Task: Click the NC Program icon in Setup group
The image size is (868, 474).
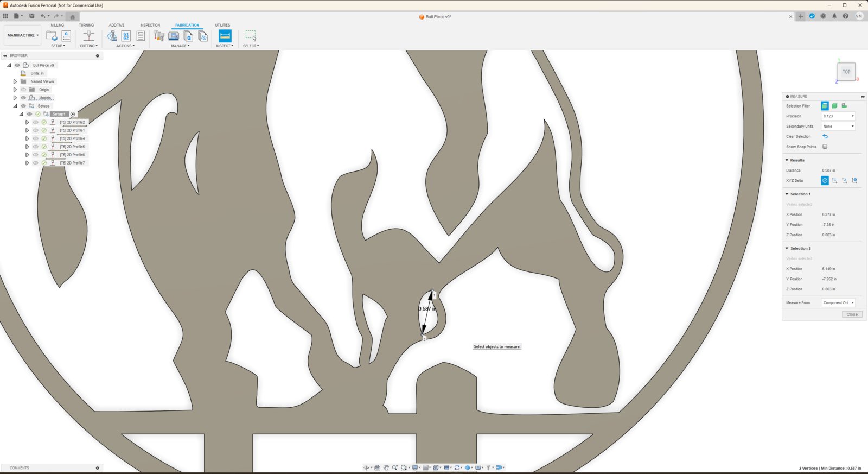Action: 66,36
